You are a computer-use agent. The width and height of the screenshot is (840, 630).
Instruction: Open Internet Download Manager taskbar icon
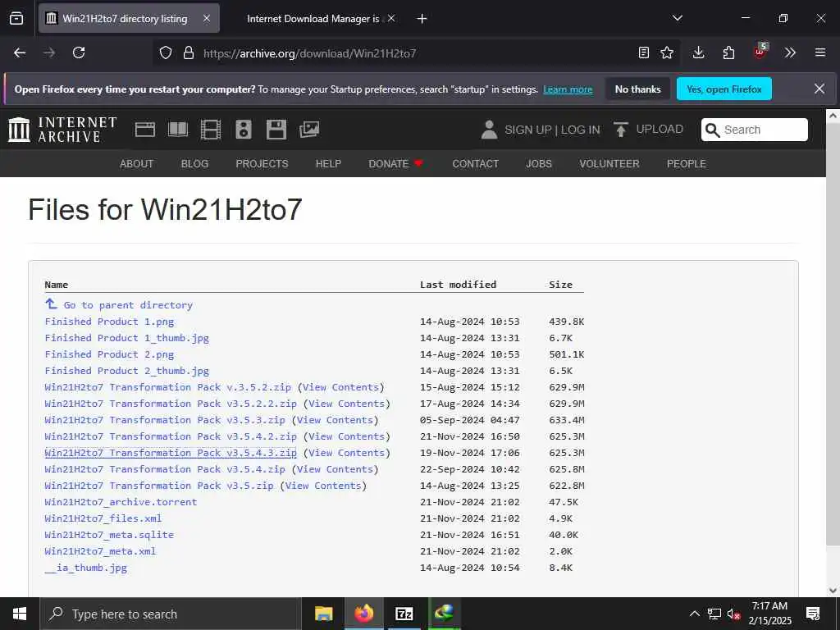pyautogui.click(x=444, y=614)
